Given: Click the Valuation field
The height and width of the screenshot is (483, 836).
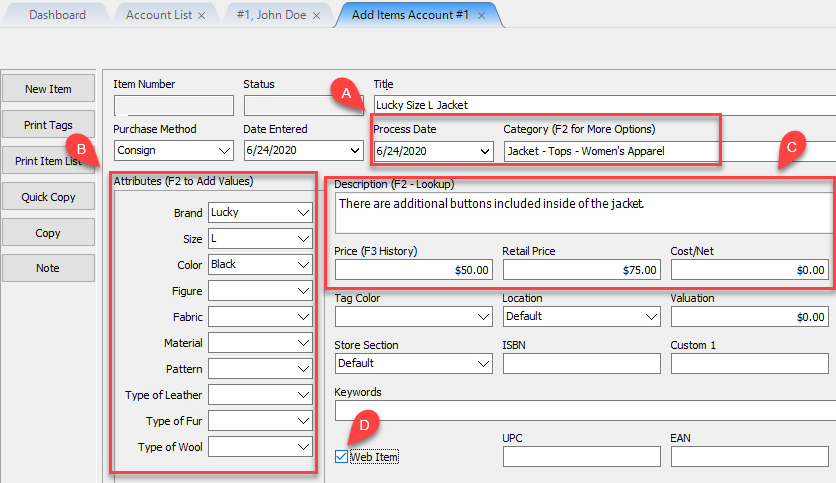Looking at the screenshot, I should click(750, 317).
